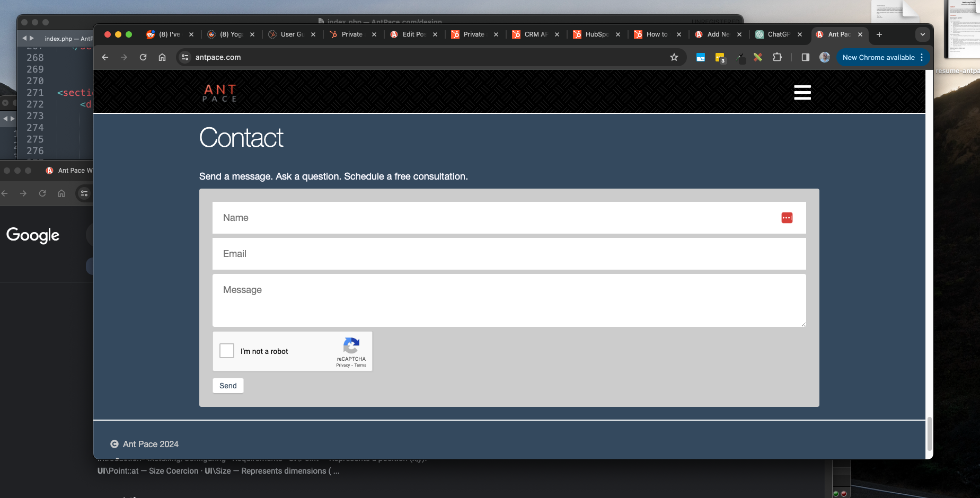Toggle Chrome side panel

[x=806, y=57]
